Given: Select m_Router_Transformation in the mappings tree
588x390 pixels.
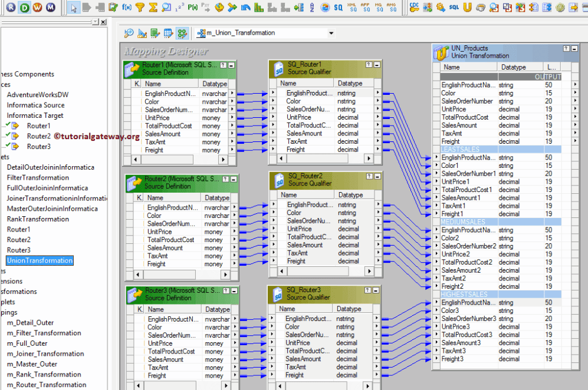Looking at the screenshot, I should [47, 385].
